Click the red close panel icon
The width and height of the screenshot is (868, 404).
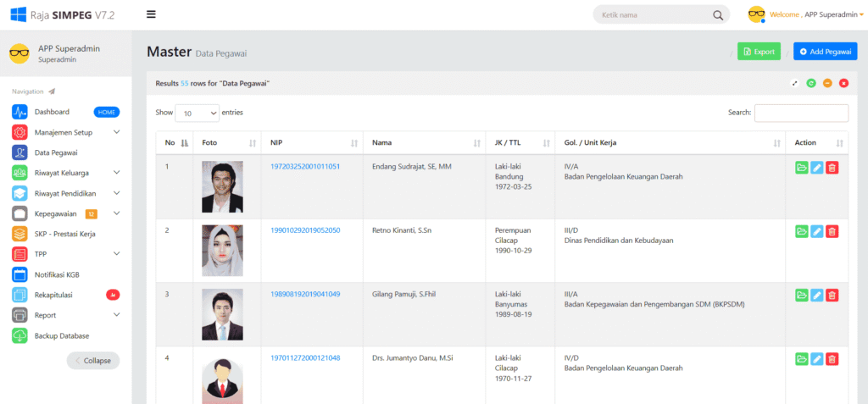point(843,83)
